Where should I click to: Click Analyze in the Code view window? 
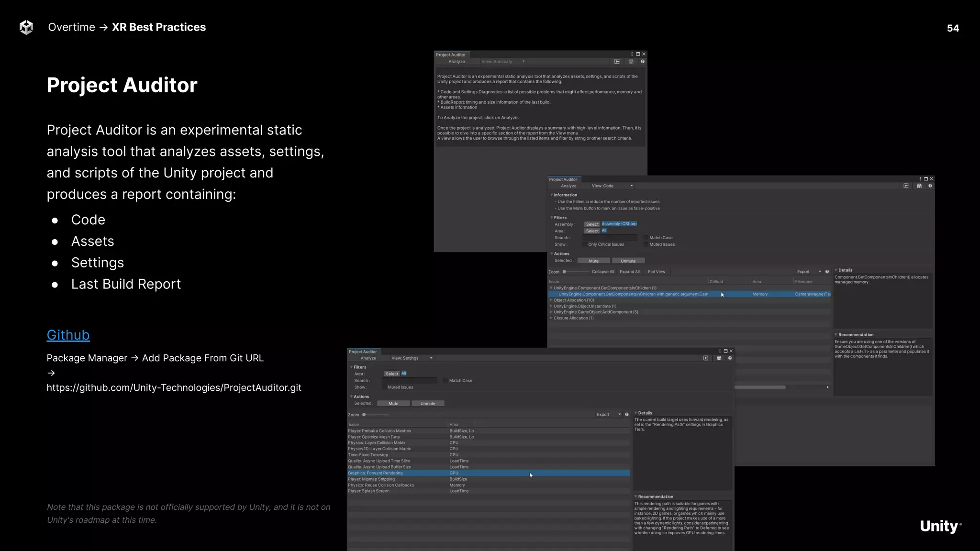(x=568, y=186)
